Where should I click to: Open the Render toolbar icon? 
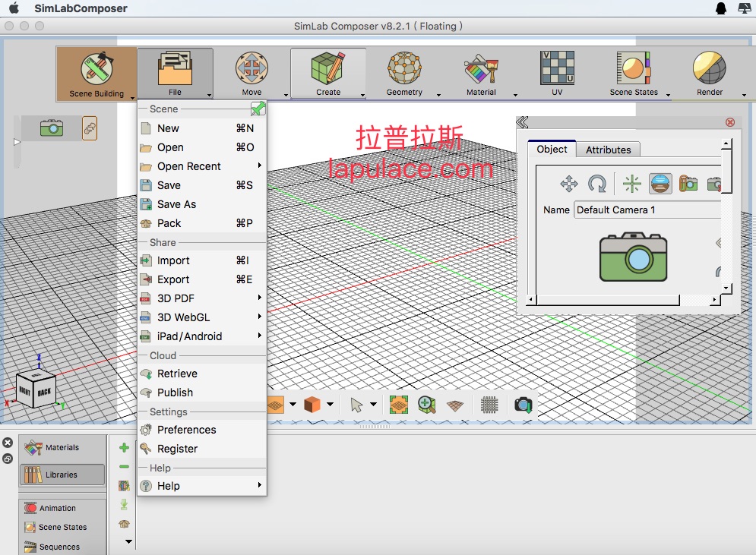[x=710, y=68]
